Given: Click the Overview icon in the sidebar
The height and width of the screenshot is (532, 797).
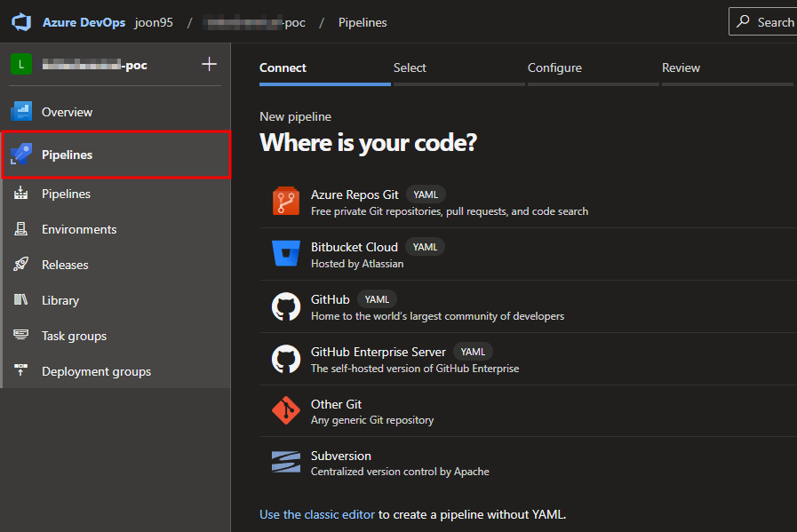Looking at the screenshot, I should [x=21, y=111].
